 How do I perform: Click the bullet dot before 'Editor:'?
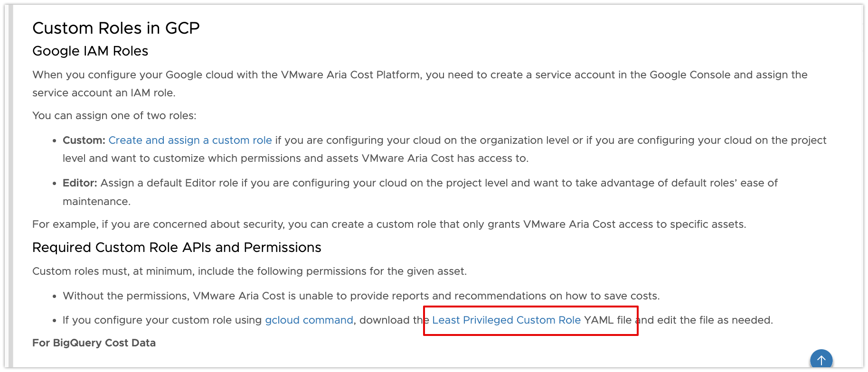click(x=55, y=184)
